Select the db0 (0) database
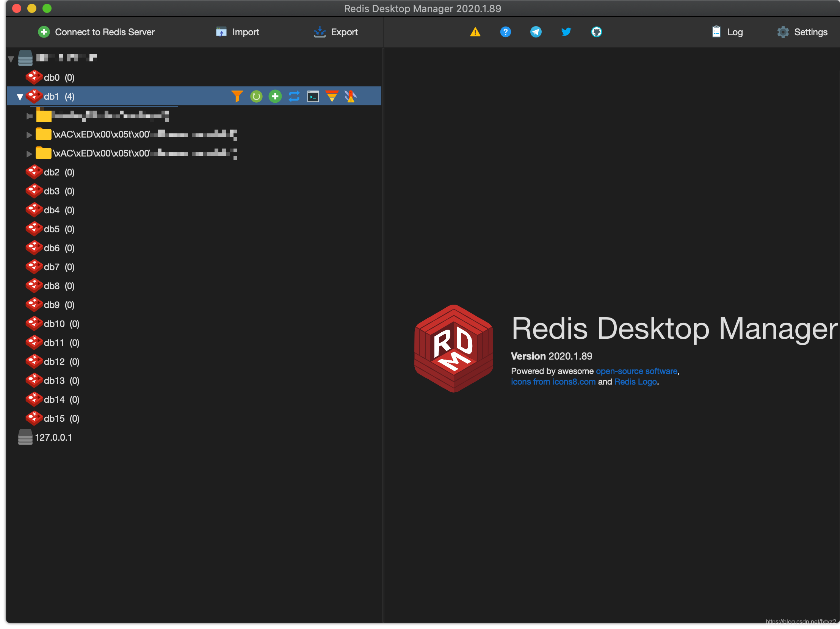This screenshot has height=629, width=840. (x=59, y=77)
